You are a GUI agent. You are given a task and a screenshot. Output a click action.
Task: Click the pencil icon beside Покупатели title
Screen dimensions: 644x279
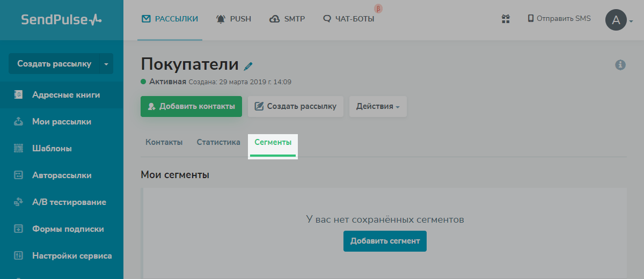click(248, 66)
